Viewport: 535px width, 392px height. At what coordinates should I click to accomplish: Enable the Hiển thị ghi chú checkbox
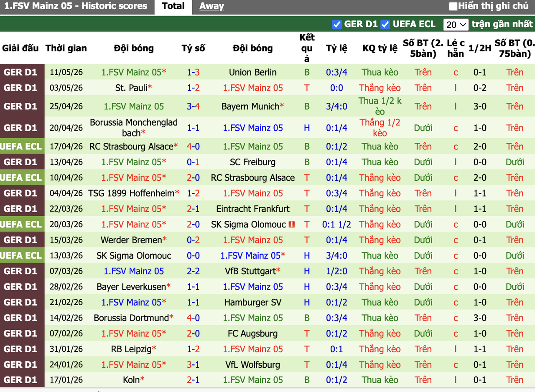(453, 6)
